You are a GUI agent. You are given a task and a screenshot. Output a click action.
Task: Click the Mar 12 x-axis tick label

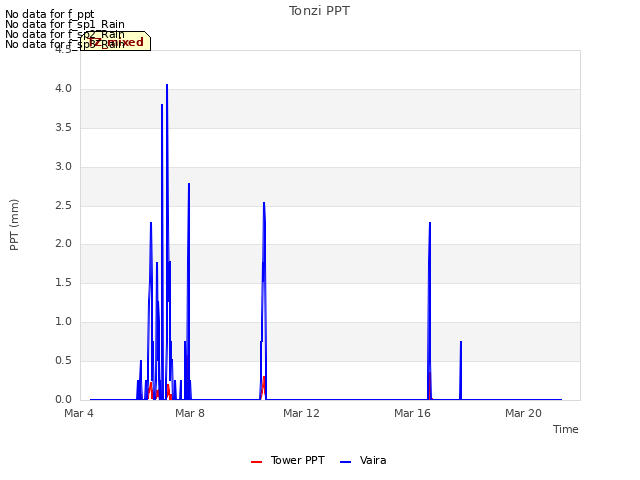point(301,413)
